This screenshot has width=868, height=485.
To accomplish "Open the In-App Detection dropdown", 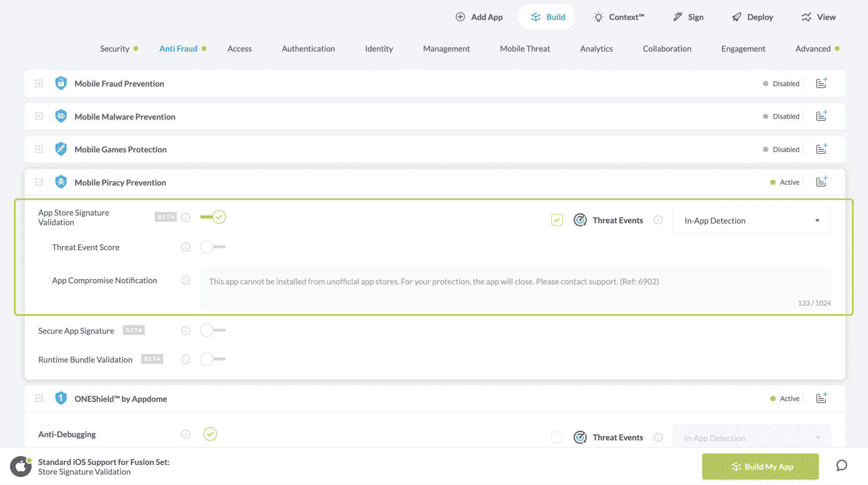I will (x=751, y=220).
